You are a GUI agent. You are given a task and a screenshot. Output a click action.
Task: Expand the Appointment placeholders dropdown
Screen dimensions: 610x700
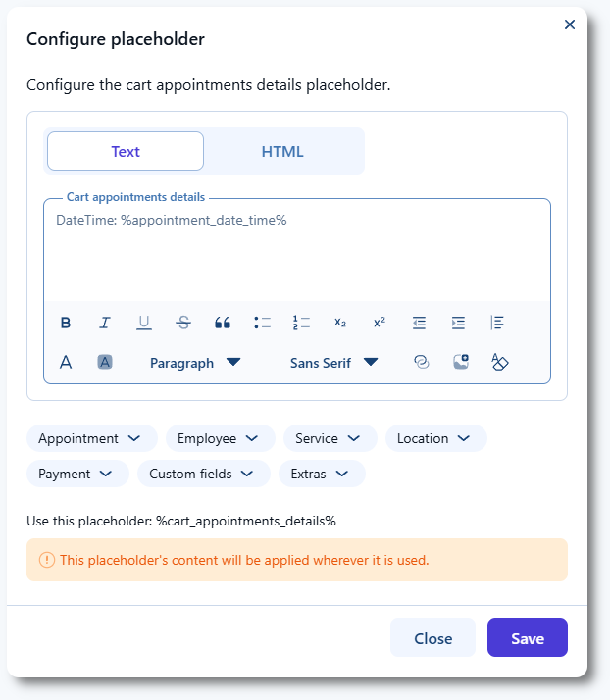90,438
